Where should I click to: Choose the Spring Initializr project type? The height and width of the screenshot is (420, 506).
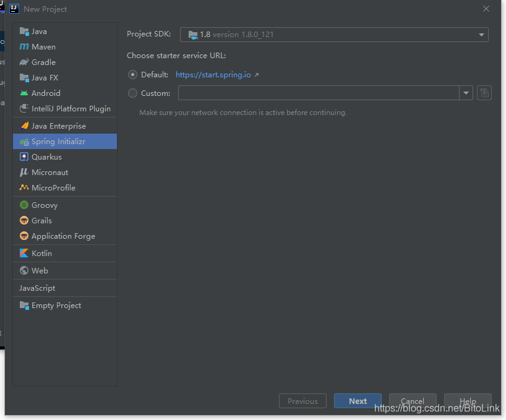click(x=65, y=141)
